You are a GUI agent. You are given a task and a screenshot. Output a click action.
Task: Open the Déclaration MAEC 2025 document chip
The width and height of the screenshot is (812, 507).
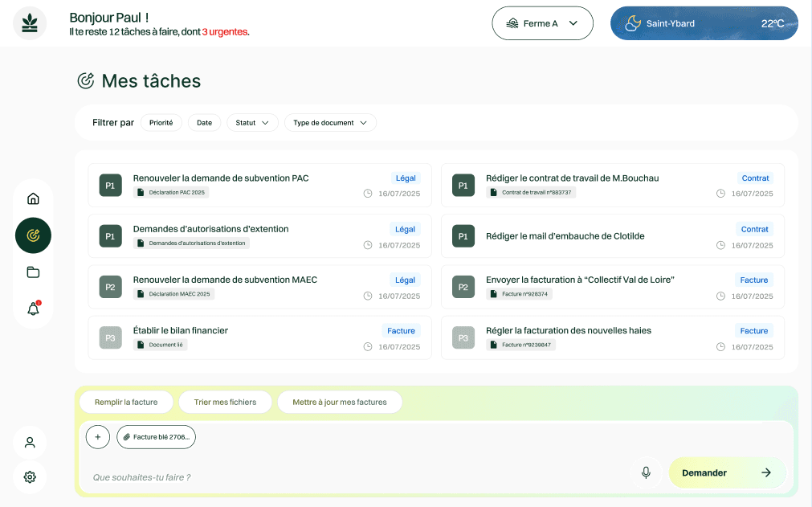173,293
